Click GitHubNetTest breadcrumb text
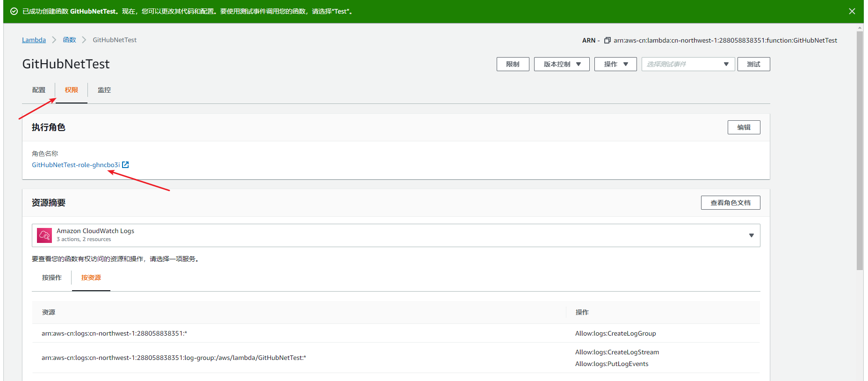Viewport: 868px width, 381px height. [x=115, y=40]
